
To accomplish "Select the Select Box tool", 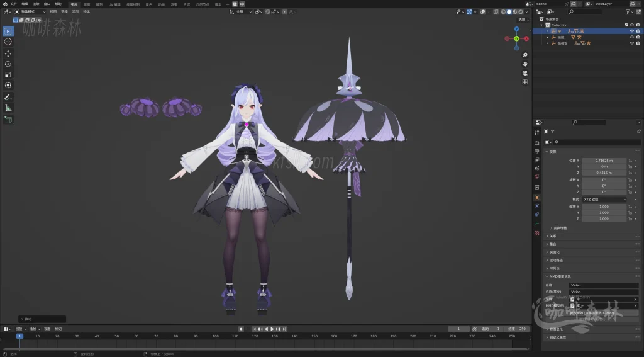I will point(8,31).
